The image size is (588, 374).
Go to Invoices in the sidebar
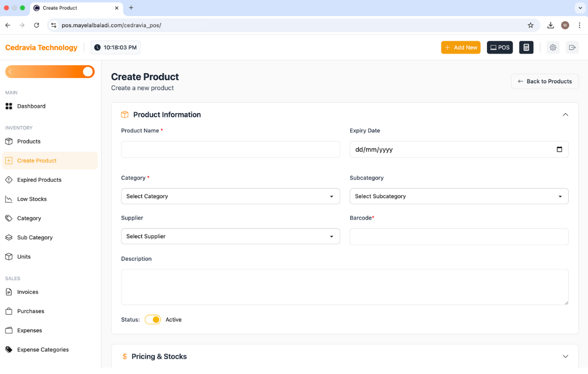[x=28, y=292]
